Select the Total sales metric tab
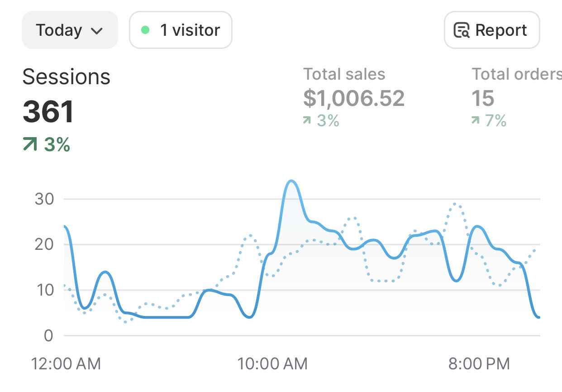This screenshot has width=562, height=392. click(x=344, y=74)
